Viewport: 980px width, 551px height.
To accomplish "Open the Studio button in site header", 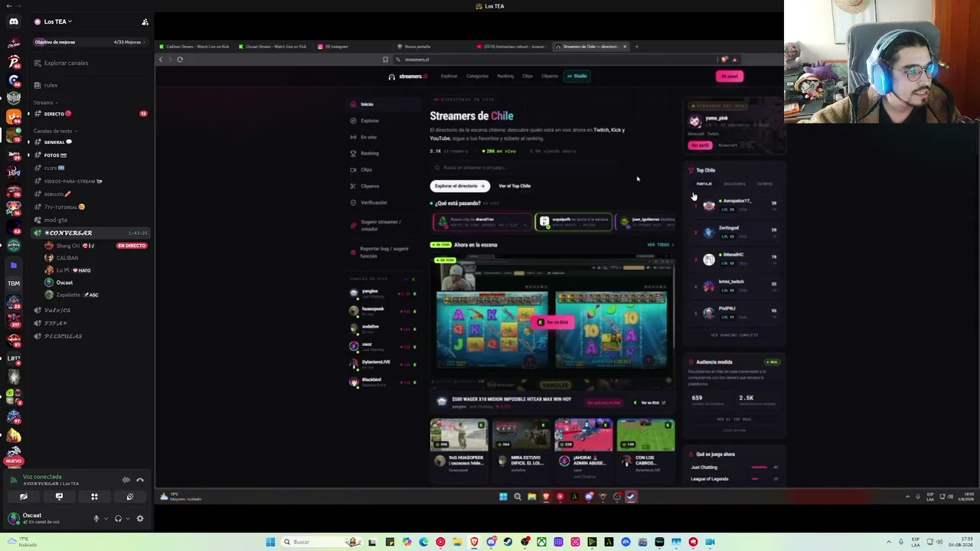I will (577, 76).
